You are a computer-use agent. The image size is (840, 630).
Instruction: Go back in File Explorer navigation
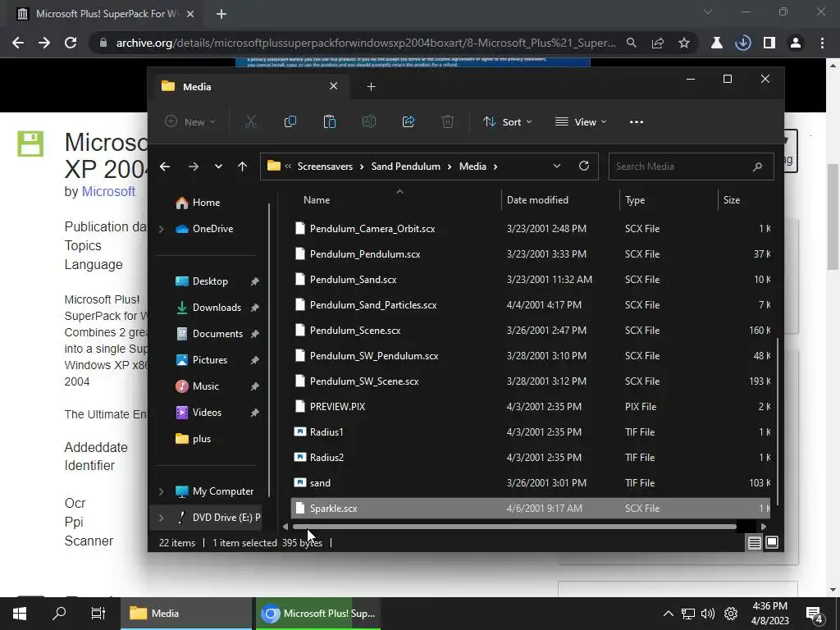point(165,167)
